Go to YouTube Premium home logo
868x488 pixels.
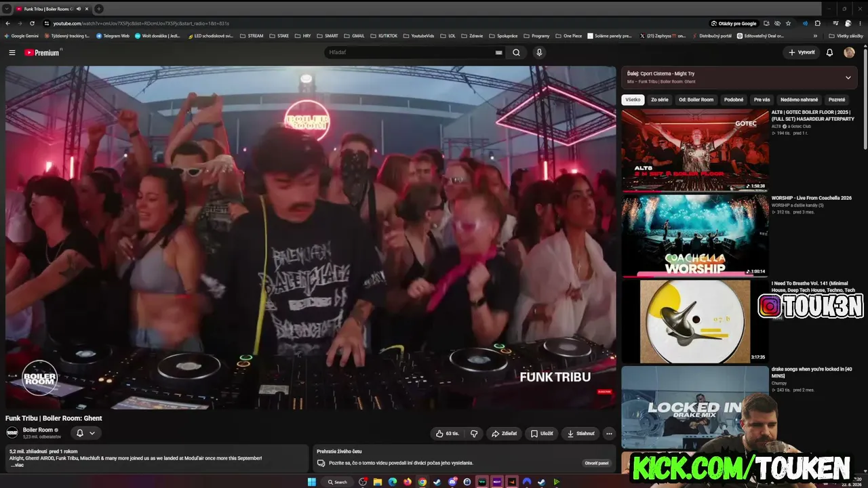click(x=43, y=52)
